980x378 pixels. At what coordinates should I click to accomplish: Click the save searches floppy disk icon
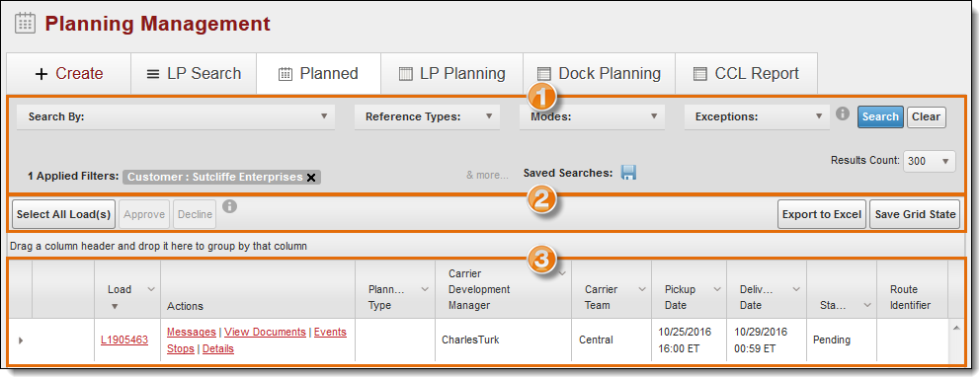coord(628,173)
